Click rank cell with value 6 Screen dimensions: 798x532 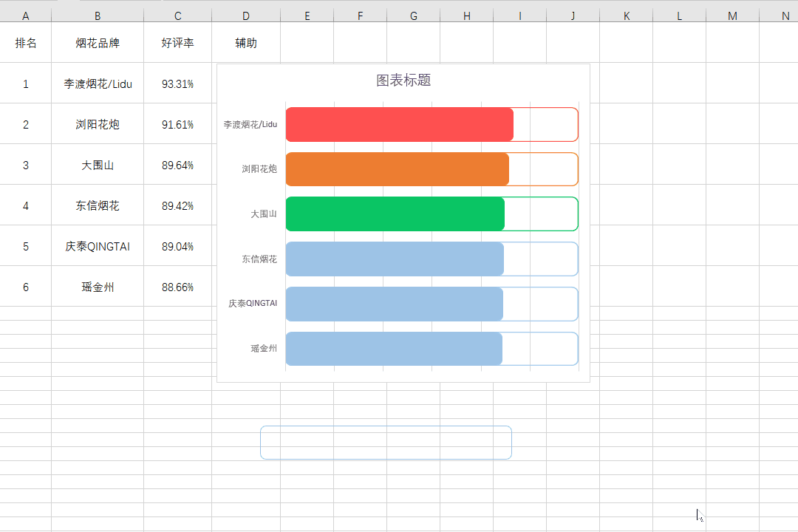click(x=25, y=287)
